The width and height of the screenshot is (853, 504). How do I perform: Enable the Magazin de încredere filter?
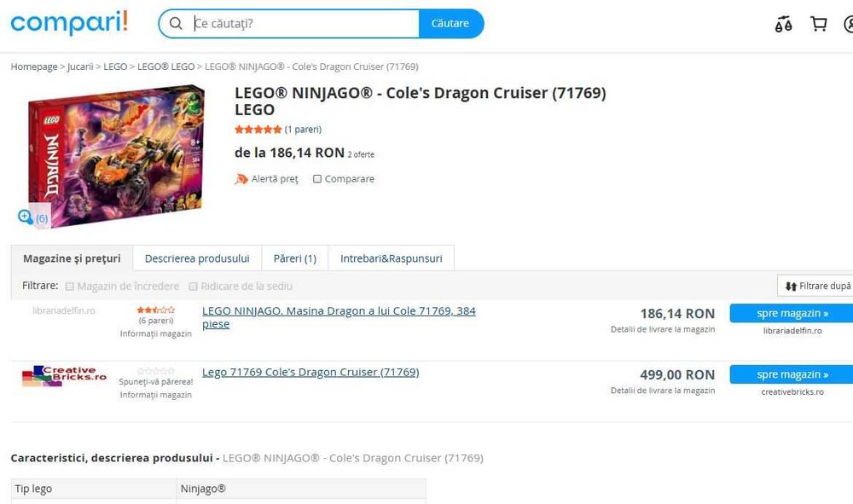pyautogui.click(x=70, y=287)
